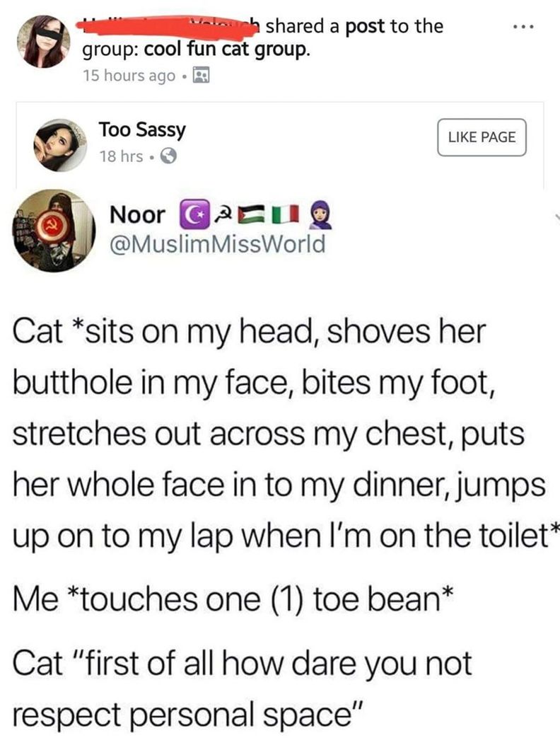Viewport: 560px width, 750px height.
Task: Click Noor's round profile avatar
Action: [54, 231]
